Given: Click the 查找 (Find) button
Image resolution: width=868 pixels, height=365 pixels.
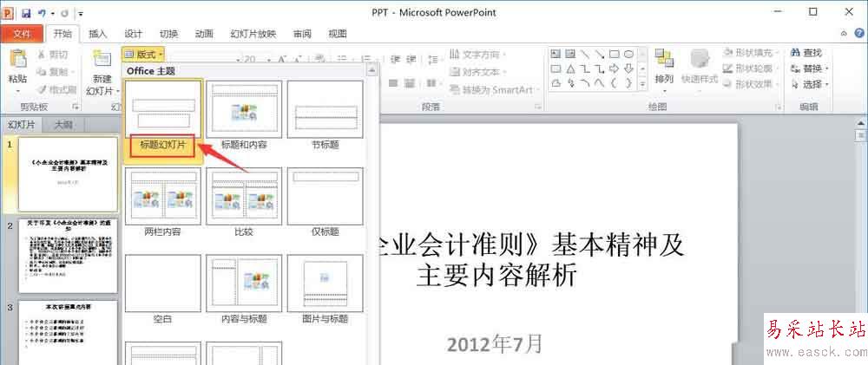Looking at the screenshot, I should pyautogui.click(x=807, y=53).
